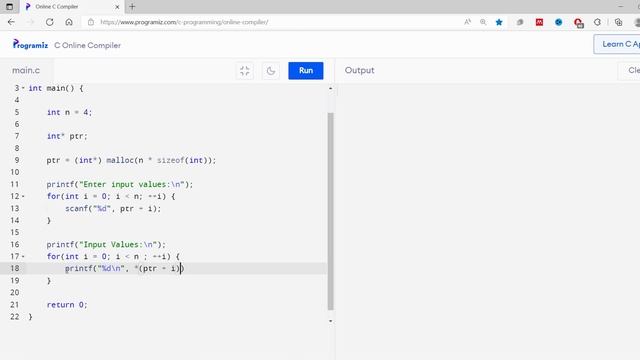The image size is (640, 360).
Task: Click the 'return 0;' line
Action: (67, 305)
